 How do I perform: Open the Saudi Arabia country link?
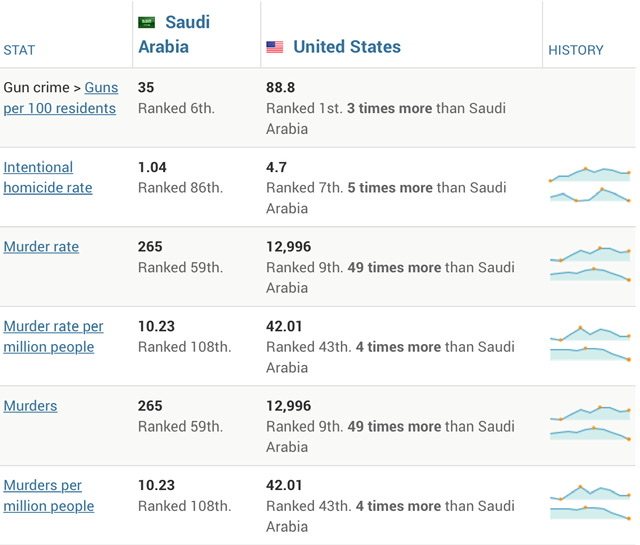coord(174,34)
